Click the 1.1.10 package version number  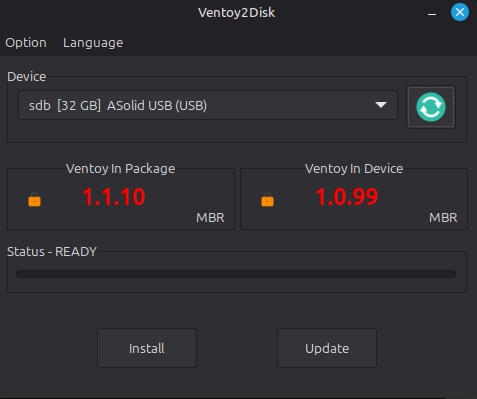(114, 197)
